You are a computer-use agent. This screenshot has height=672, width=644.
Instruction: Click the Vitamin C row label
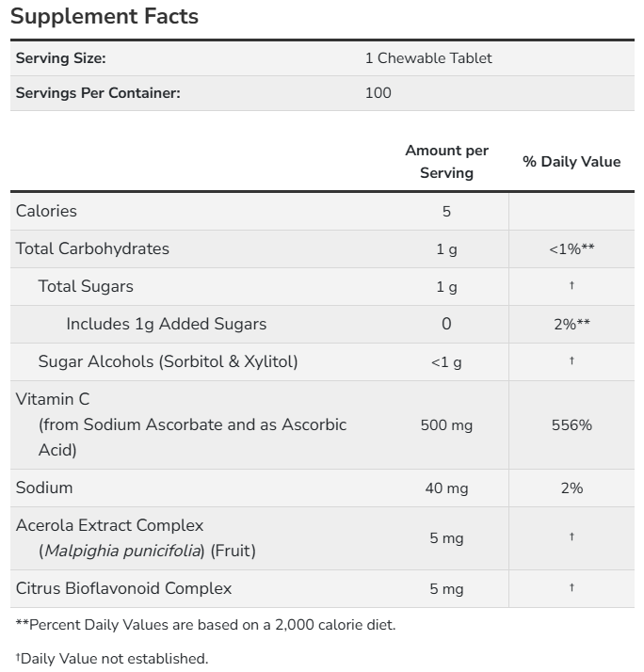(x=53, y=400)
